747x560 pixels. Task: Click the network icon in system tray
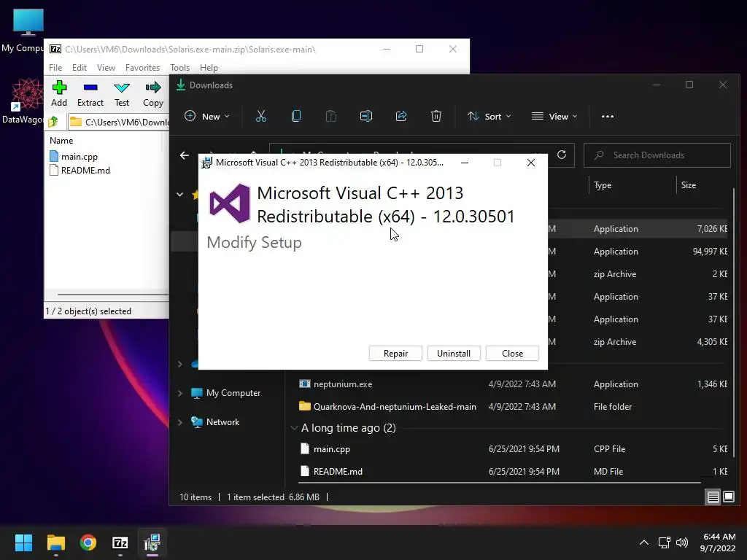point(664,542)
